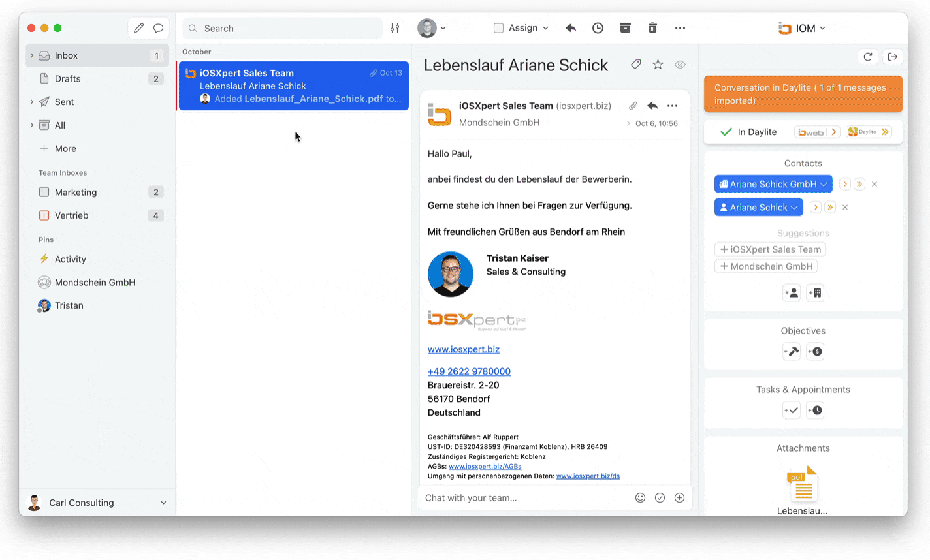Open conversation in iOSXpert web
Screen dimensions: 930x560
pos(817,132)
